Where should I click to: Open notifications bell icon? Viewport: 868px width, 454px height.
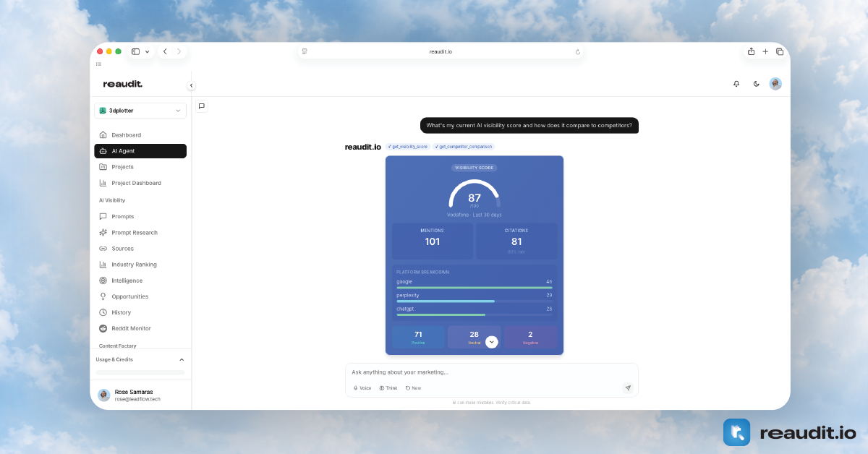(x=736, y=84)
